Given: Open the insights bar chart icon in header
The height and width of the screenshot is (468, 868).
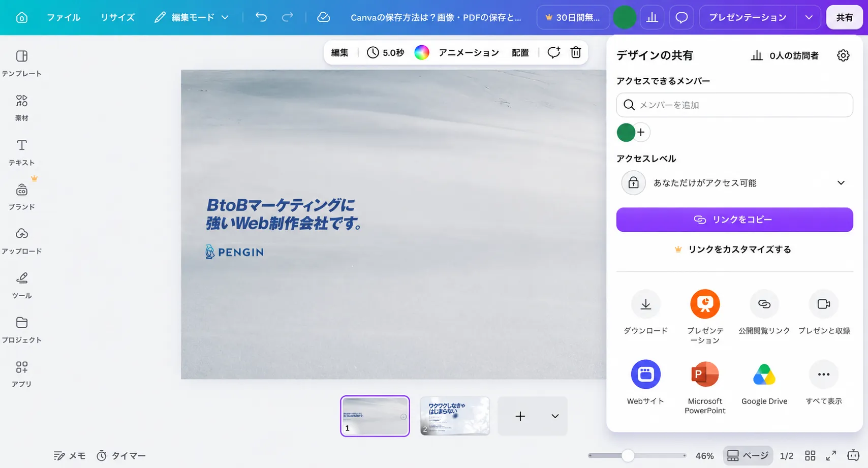Looking at the screenshot, I should 652,17.
